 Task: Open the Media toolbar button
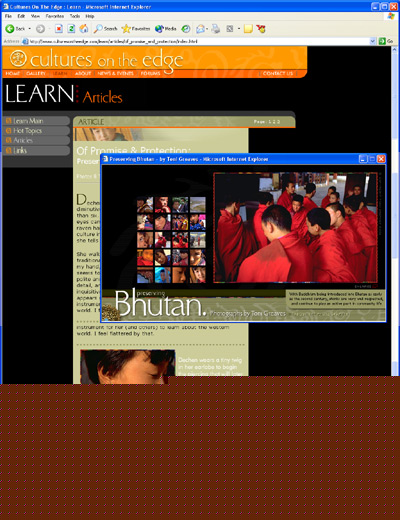[x=166, y=29]
